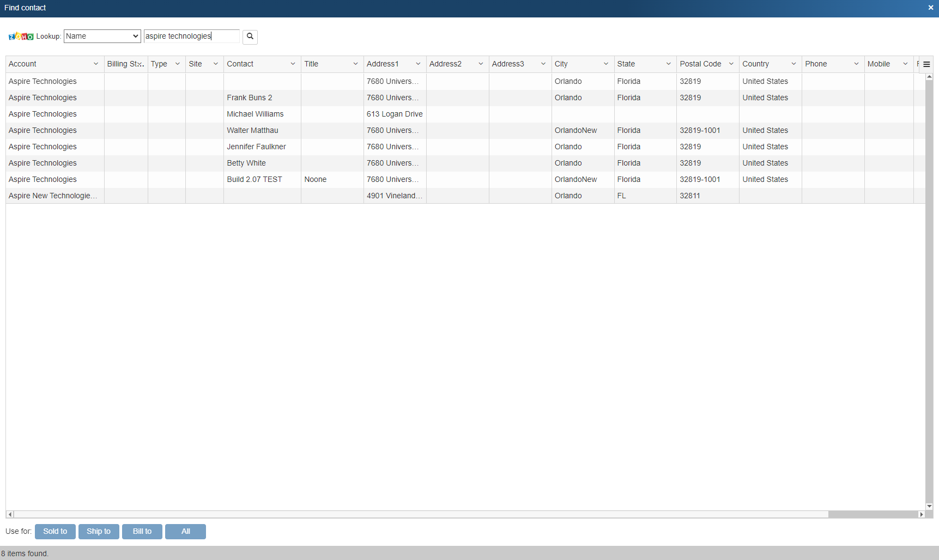The image size is (939, 560).
Task: Click the Zoho logo icon
Action: (x=21, y=36)
